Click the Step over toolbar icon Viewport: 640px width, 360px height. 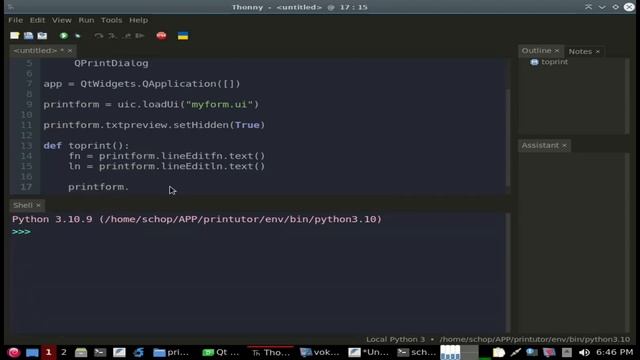click(x=98, y=36)
